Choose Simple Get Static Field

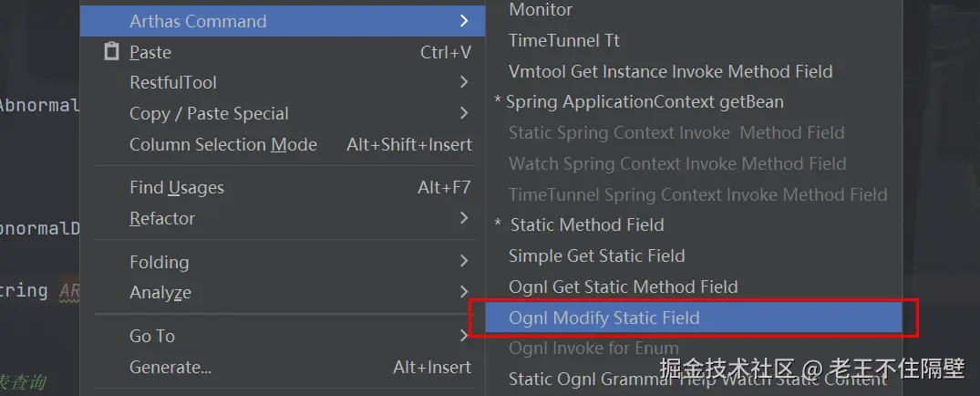click(x=597, y=255)
